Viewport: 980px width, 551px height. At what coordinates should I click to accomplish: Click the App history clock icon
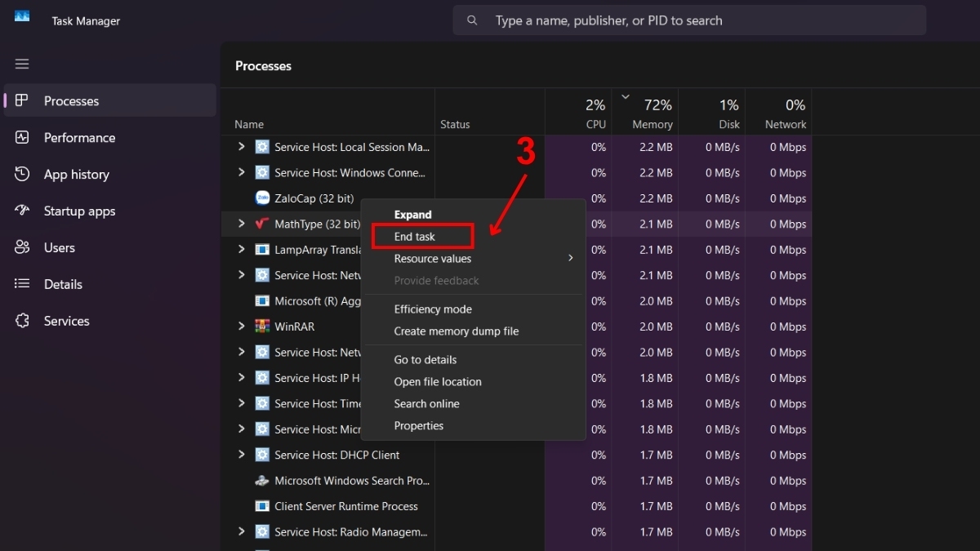coord(22,174)
